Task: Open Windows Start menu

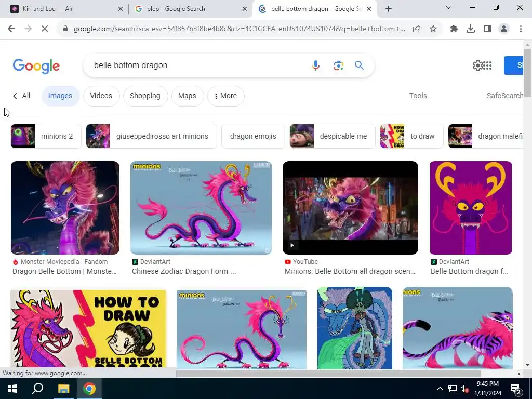Action: [x=12, y=389]
